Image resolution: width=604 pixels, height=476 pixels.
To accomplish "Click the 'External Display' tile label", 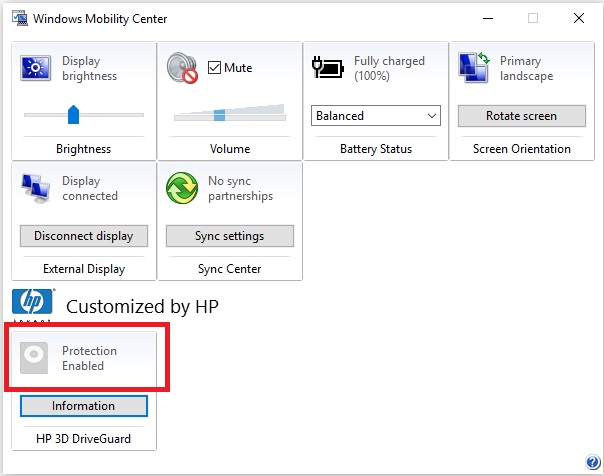I will [x=84, y=269].
